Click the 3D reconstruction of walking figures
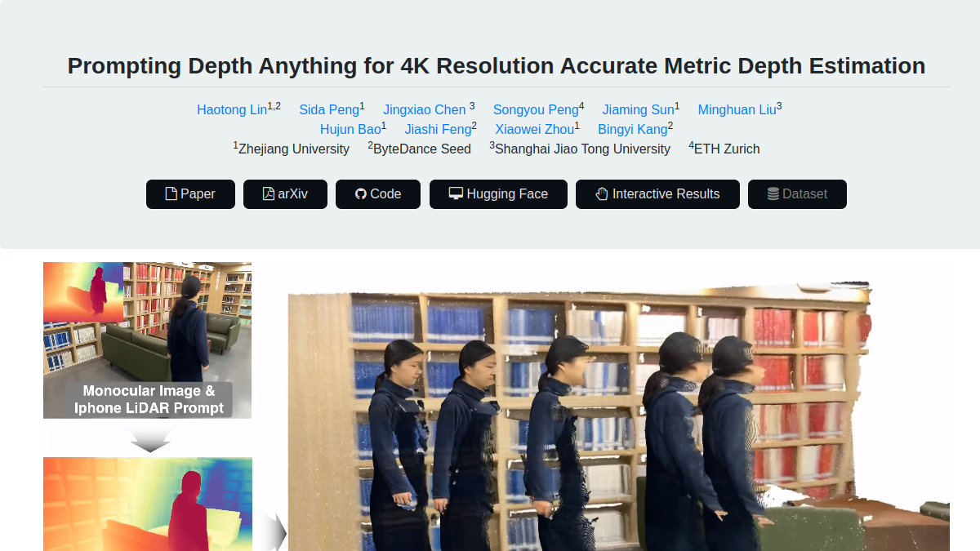This screenshot has width=980, height=551. tap(619, 416)
